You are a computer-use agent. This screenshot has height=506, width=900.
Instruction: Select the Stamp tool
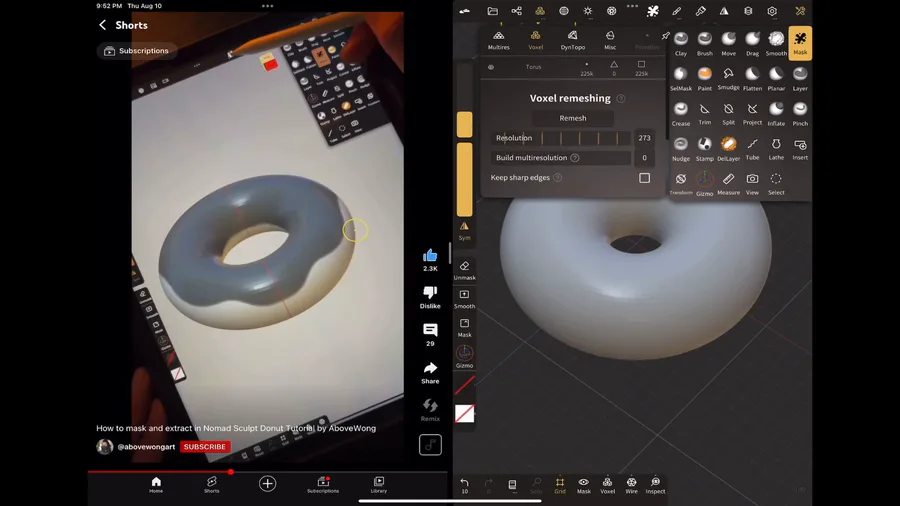(x=704, y=149)
